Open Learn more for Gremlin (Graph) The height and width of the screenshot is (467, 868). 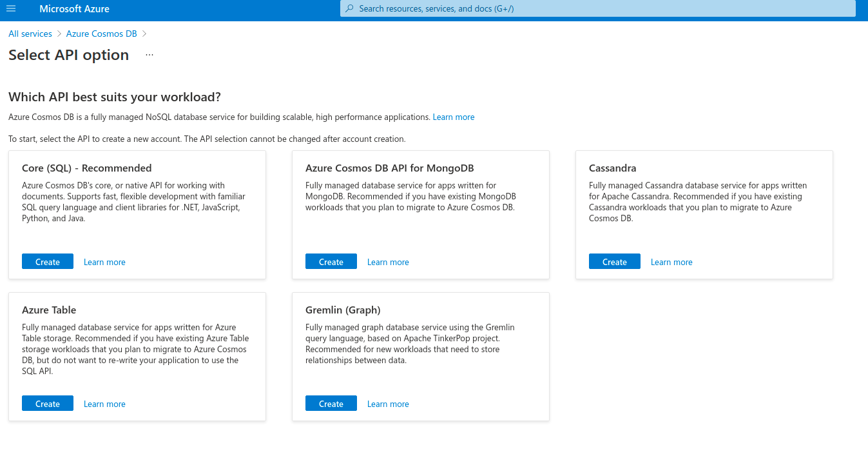coord(388,404)
